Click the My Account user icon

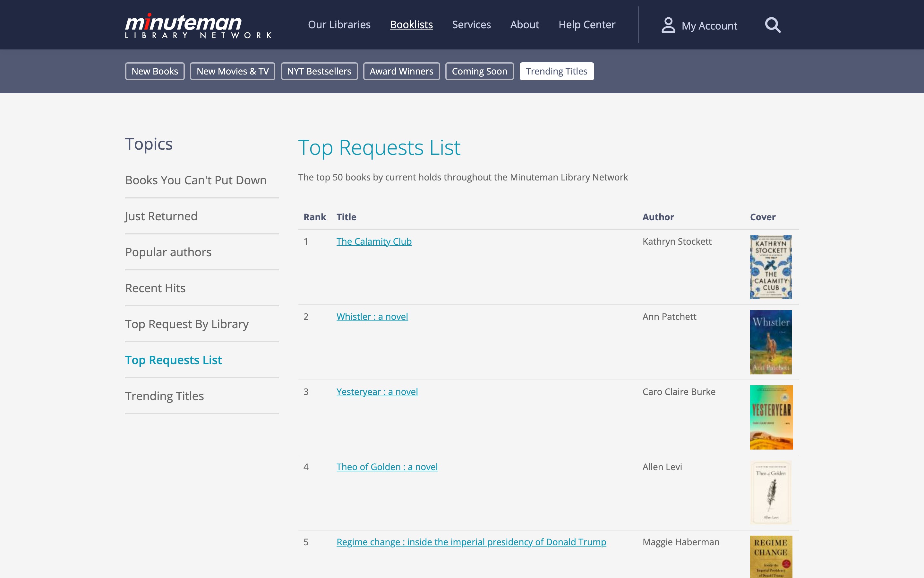(668, 25)
